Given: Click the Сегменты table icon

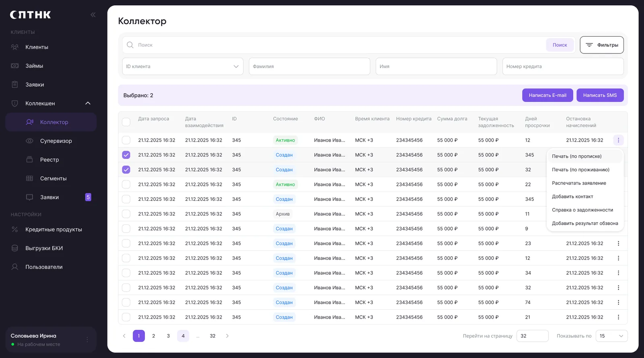Looking at the screenshot, I should coord(29,178).
